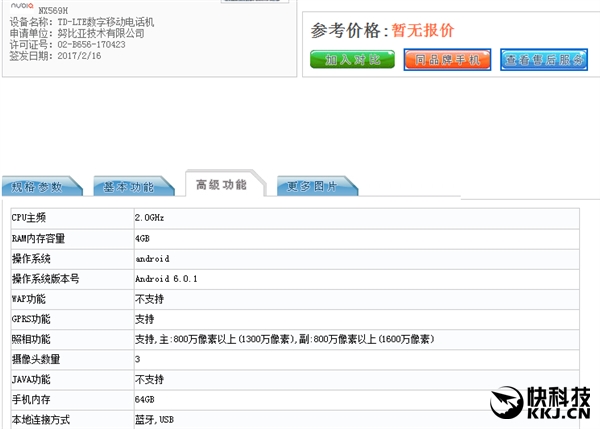Select the Android 6.0.1 version value
600x429 pixels.
pos(166,278)
